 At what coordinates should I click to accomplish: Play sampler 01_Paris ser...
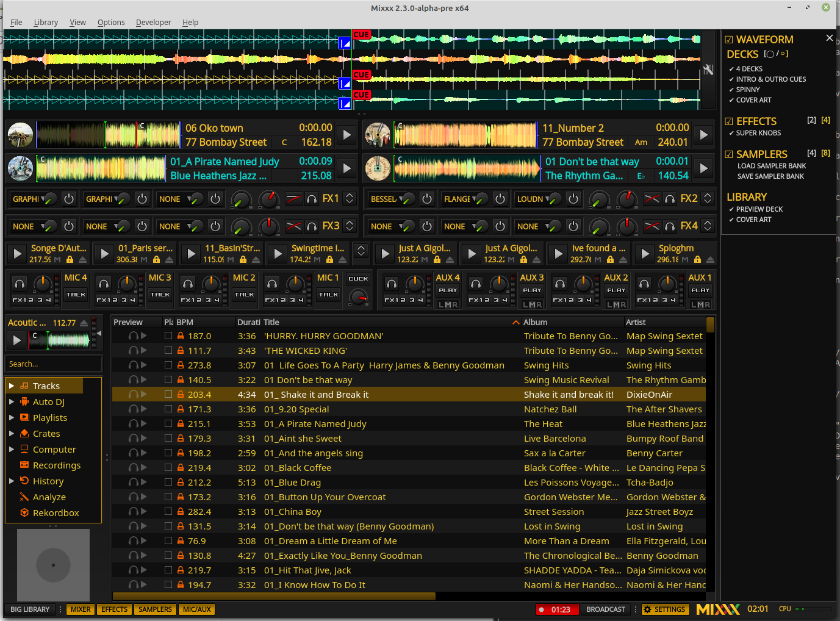[x=105, y=253]
